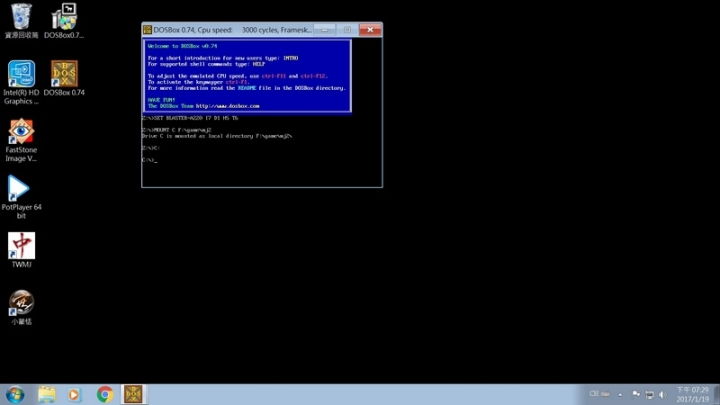The height and width of the screenshot is (405, 720).
Task: Click the DOSBox window title text
Action: tap(232, 30)
